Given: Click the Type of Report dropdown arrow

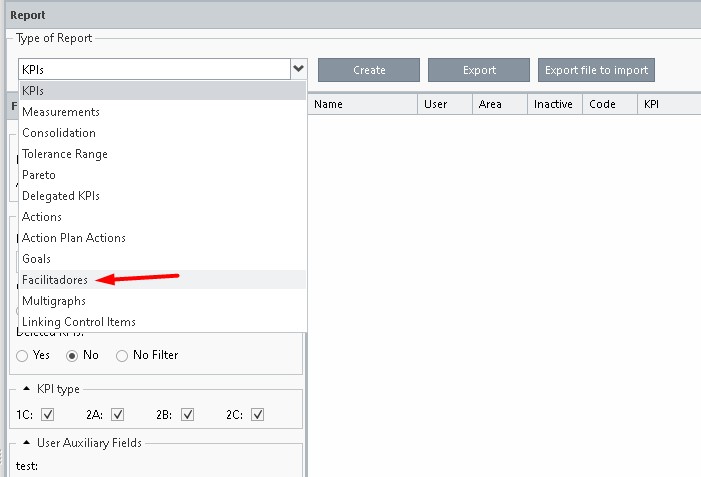Looking at the screenshot, I should point(298,69).
